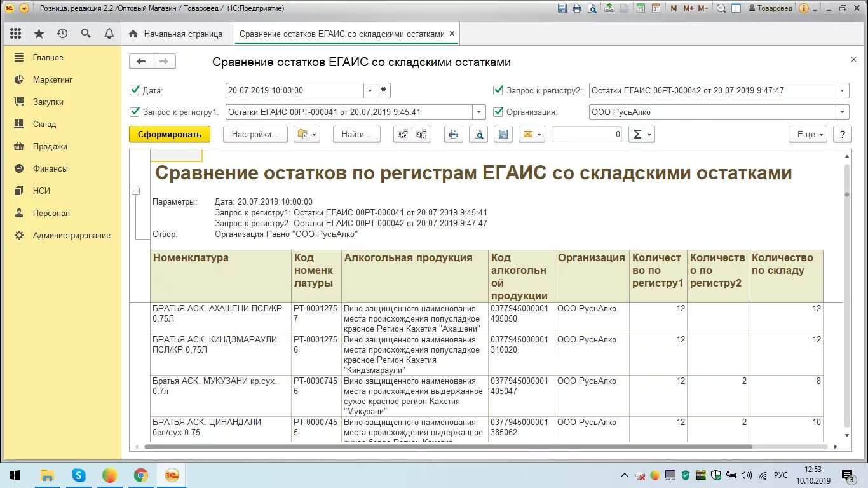Save the report with the diskette icon
The image size is (868, 488).
[503, 134]
